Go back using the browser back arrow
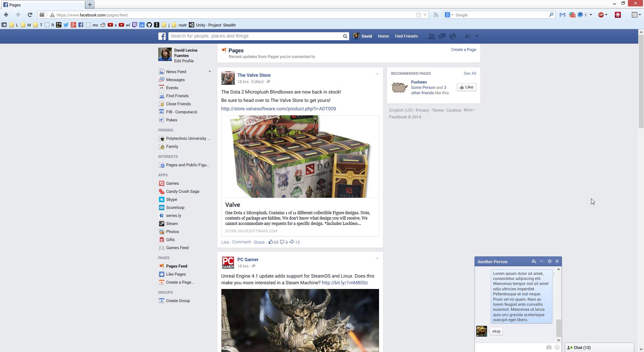 tap(6, 15)
